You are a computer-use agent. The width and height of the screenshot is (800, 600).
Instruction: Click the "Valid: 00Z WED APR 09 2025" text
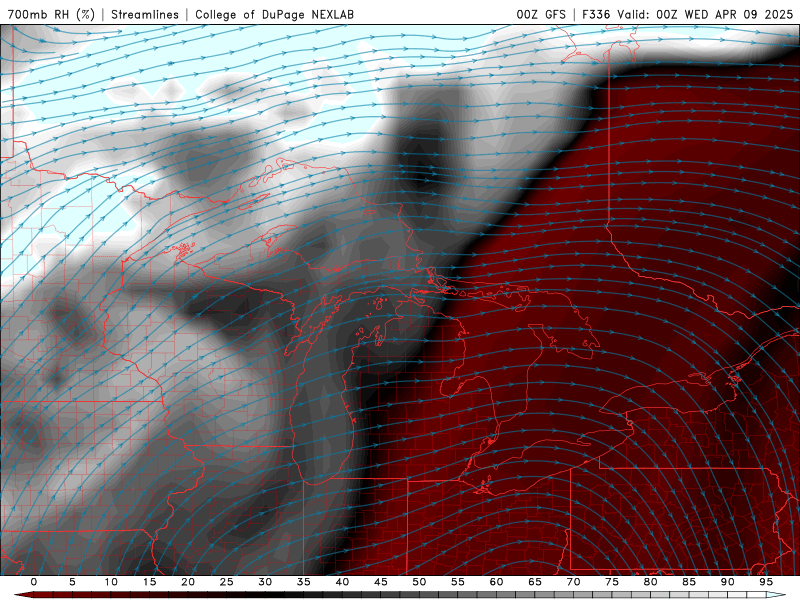point(705,14)
